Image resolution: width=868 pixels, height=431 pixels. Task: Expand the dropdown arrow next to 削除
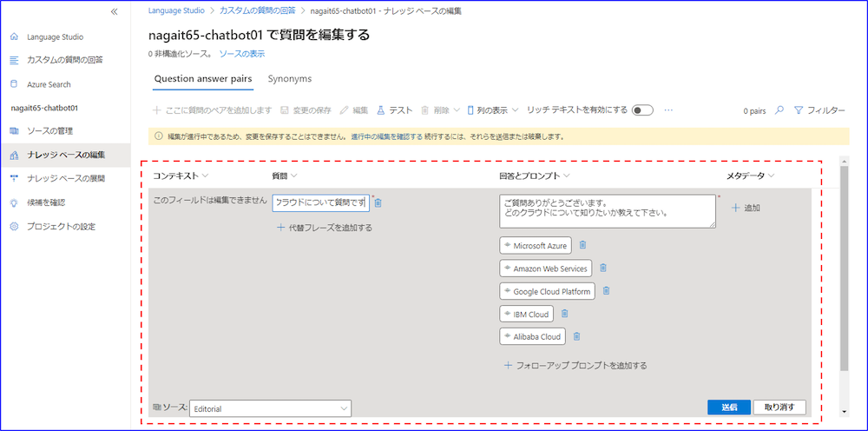(457, 110)
